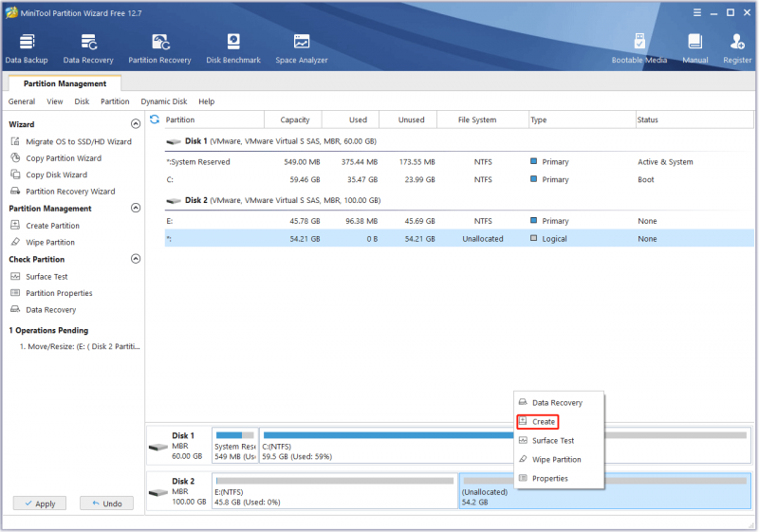Start Disk Benchmark tool
This screenshot has width=759, height=532.
233,49
